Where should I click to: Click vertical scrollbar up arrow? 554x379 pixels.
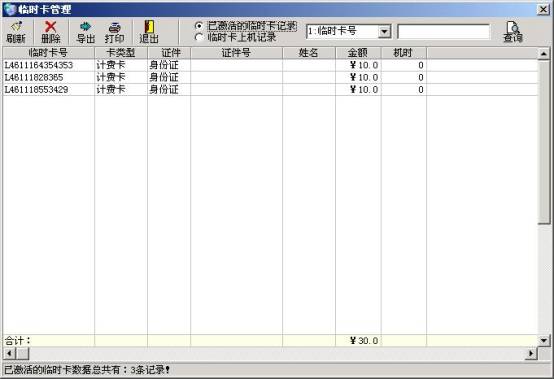543,54
